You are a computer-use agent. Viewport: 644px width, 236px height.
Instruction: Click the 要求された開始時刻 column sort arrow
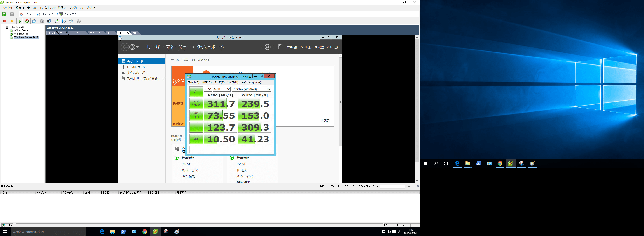[x=144, y=193]
